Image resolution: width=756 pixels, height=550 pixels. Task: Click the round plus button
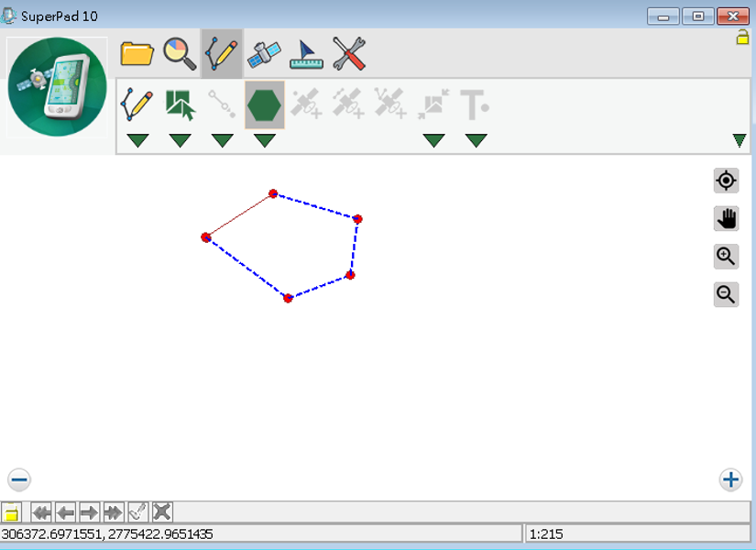731,479
